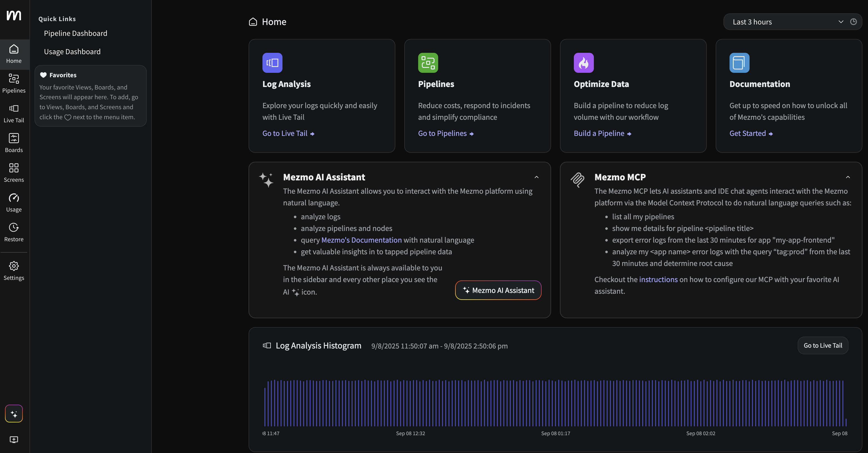Open Pipeline Dashboard quick link
868x453 pixels.
tap(75, 33)
